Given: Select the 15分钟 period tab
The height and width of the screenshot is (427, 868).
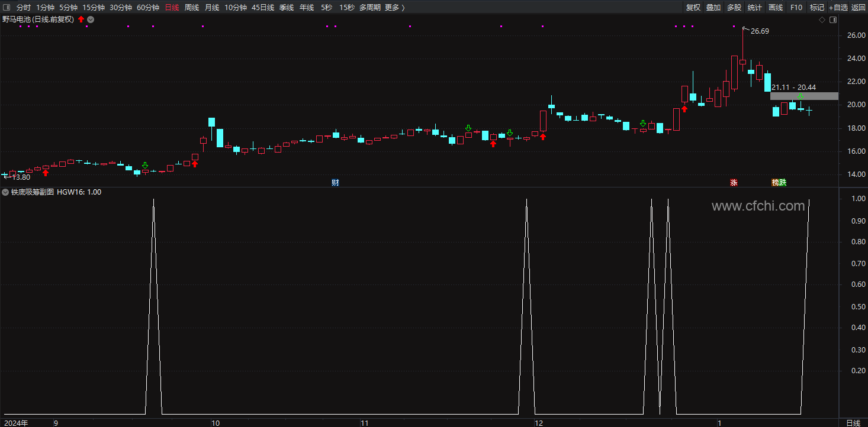Looking at the screenshot, I should click(94, 8).
